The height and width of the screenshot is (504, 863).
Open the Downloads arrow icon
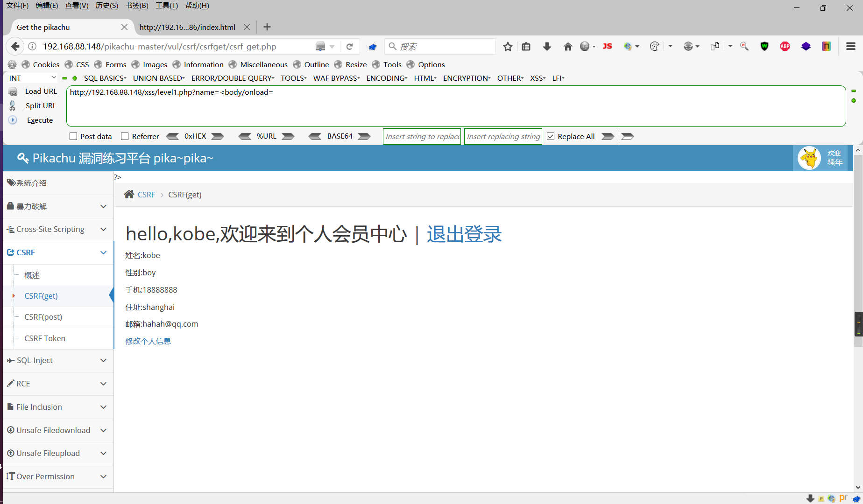[547, 46]
